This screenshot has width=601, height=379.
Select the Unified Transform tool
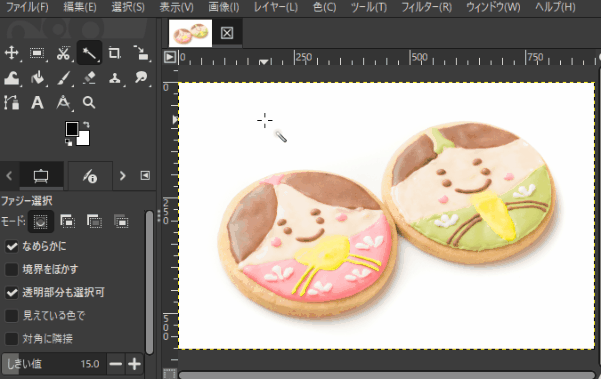141,53
